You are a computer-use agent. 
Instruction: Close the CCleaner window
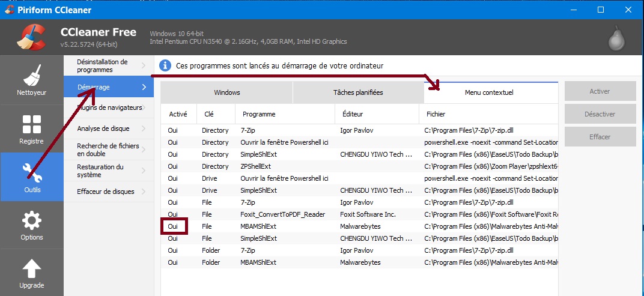point(628,10)
